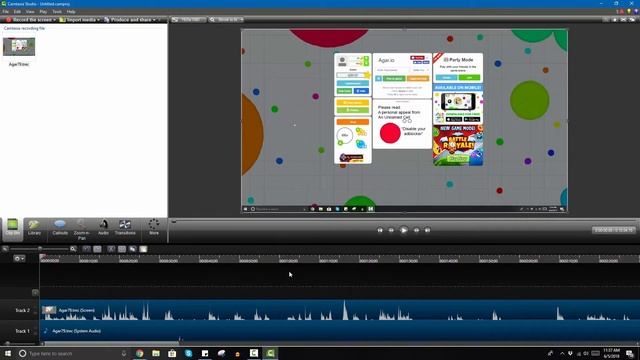
Task: Open File Explorer from the taskbar
Action: (156, 353)
